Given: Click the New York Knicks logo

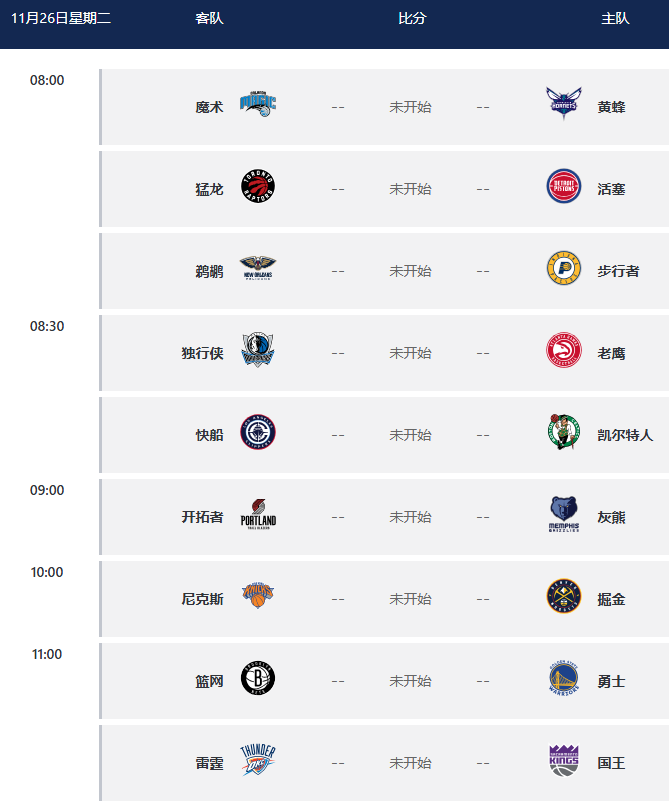Looking at the screenshot, I should 258,595.
